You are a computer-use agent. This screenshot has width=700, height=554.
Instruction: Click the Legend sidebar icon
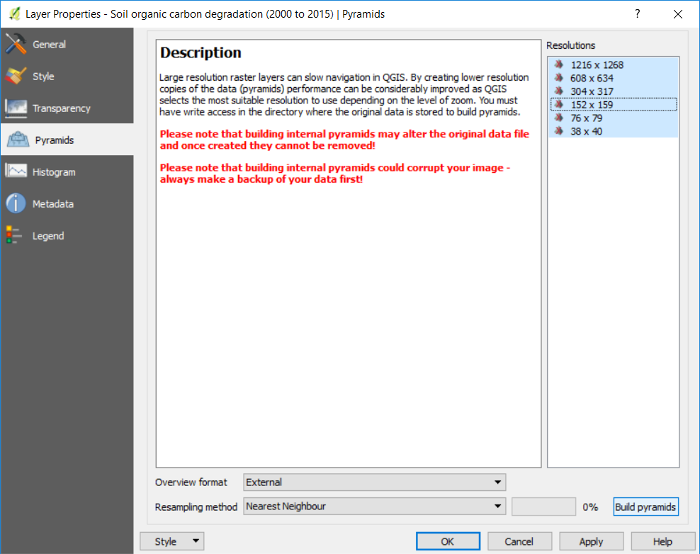pos(14,235)
